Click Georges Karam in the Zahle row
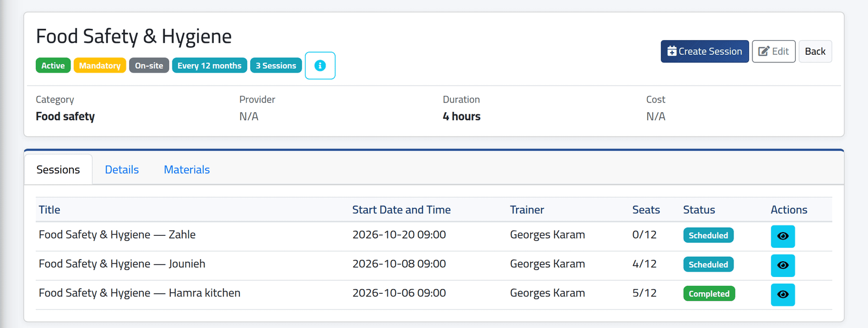The height and width of the screenshot is (328, 868). coord(547,235)
